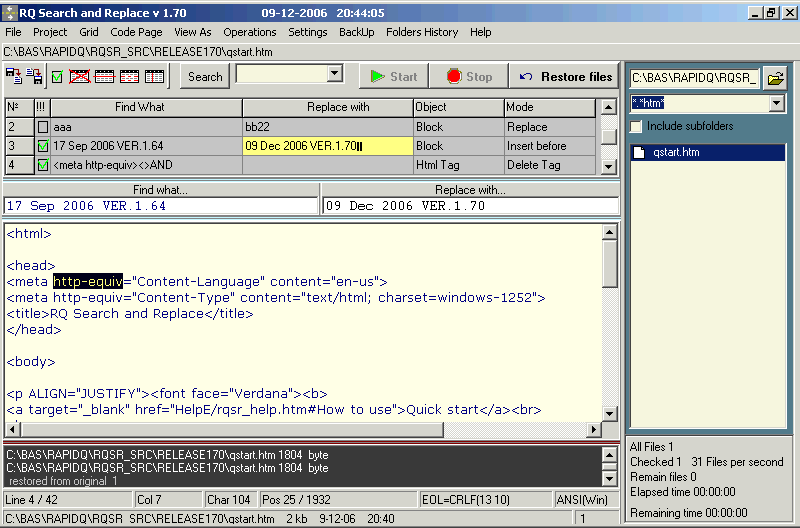The height and width of the screenshot is (528, 800).
Task: Open the Operations menu
Action: click(x=250, y=32)
